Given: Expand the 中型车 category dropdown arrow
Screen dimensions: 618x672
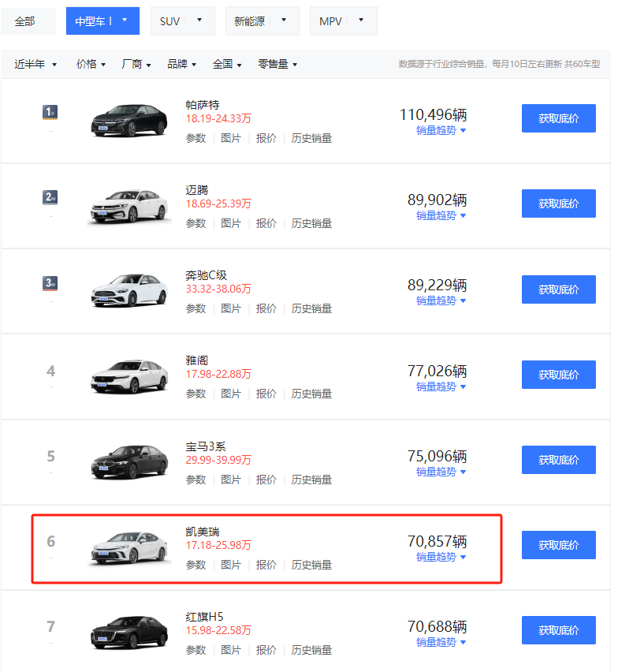Looking at the screenshot, I should tap(125, 21).
